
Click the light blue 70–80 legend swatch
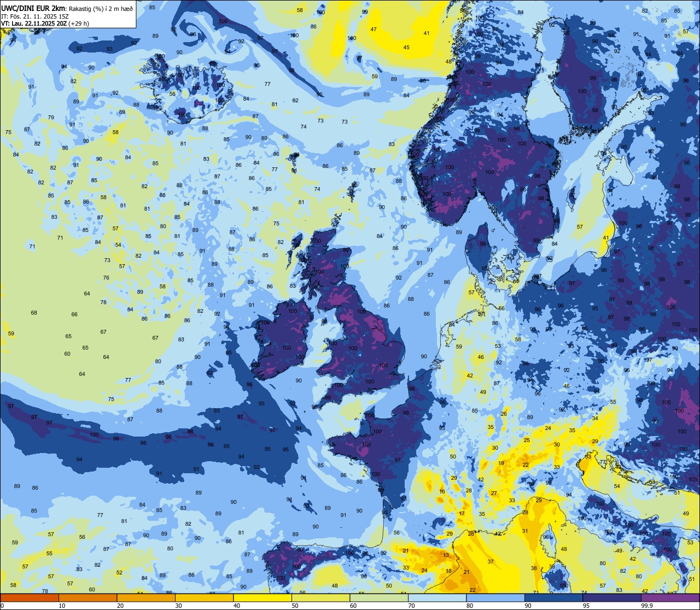click(x=437, y=597)
